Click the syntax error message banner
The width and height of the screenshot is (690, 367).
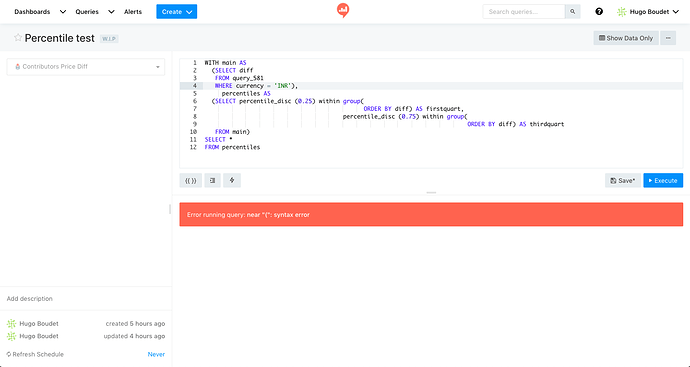click(x=431, y=215)
